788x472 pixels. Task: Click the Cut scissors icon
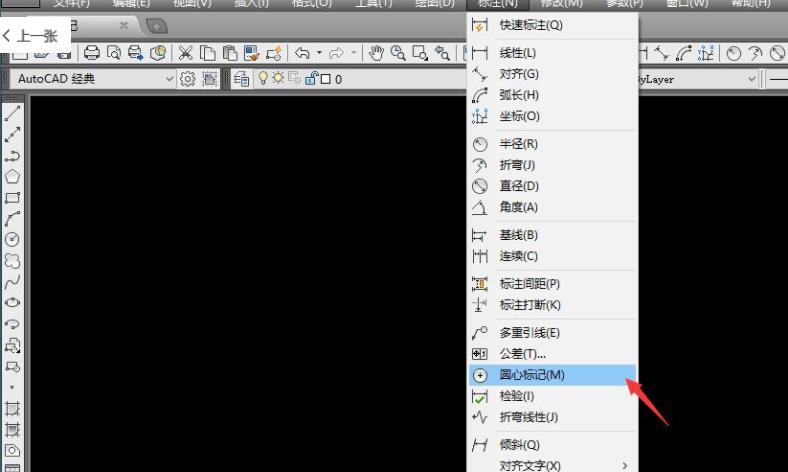(185, 53)
